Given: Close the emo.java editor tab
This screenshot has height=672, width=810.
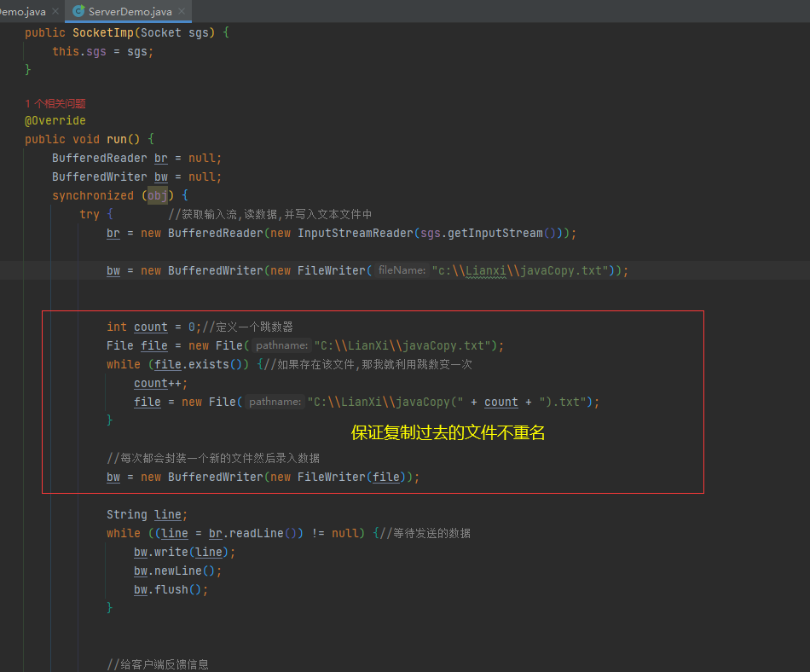Looking at the screenshot, I should pos(55,11).
